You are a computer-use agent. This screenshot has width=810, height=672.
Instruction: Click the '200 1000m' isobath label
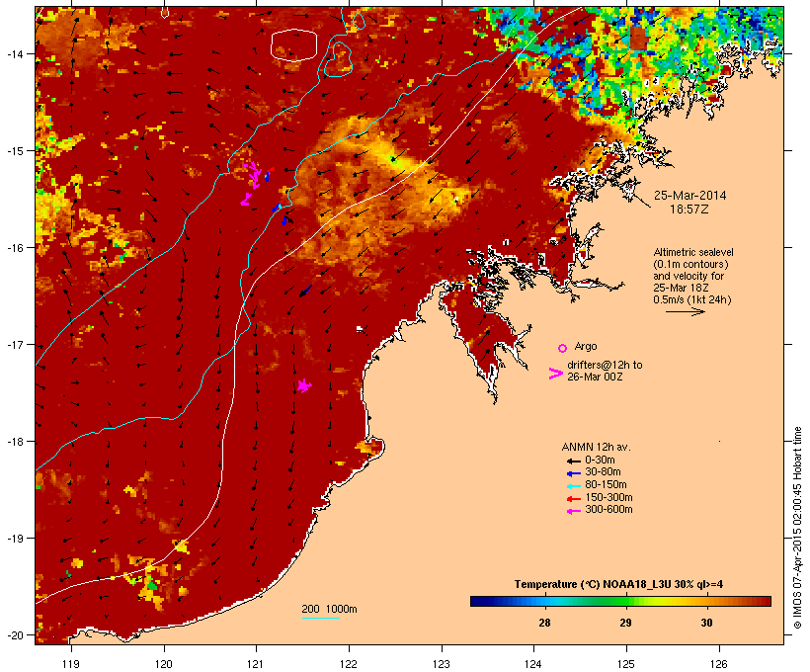329,609
